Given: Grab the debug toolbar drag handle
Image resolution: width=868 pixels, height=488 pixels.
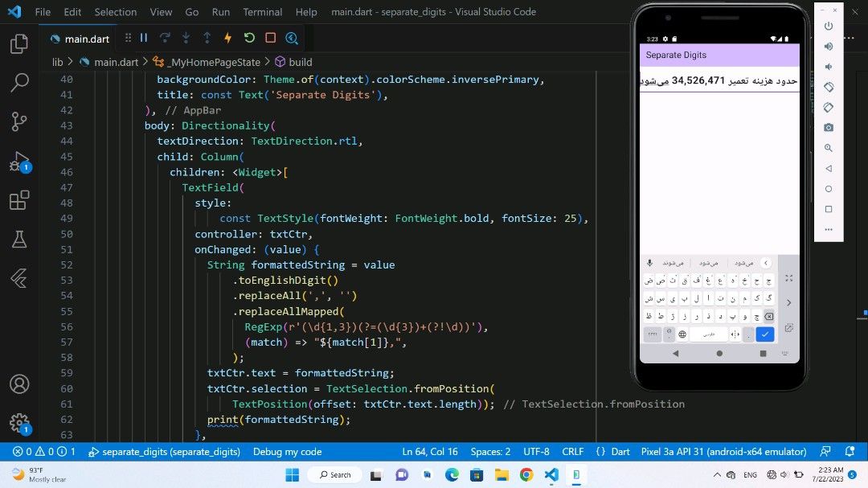Looking at the screenshot, I should pos(129,38).
